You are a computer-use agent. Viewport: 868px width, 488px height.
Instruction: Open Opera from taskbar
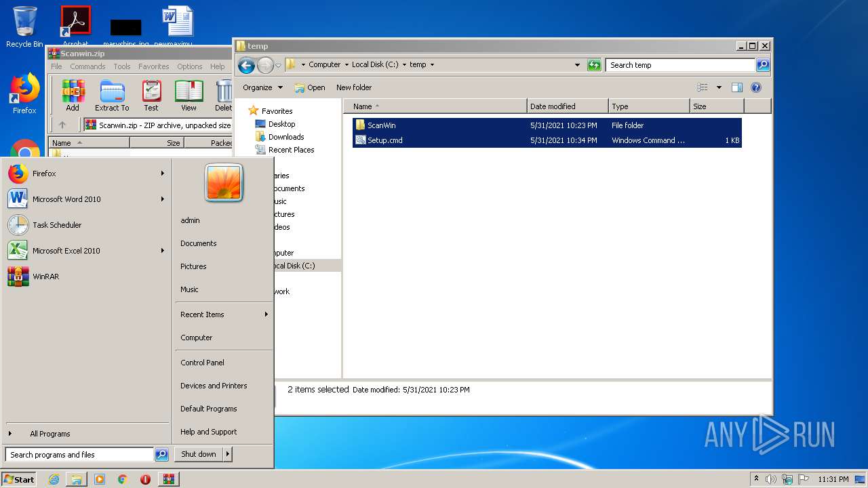click(x=145, y=479)
